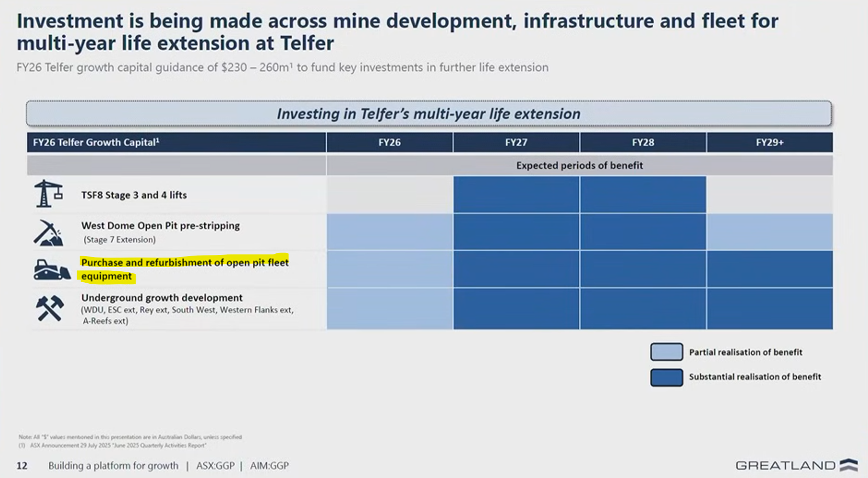Click 'Underground growth development' row title
The width and height of the screenshot is (868, 478).
162,297
